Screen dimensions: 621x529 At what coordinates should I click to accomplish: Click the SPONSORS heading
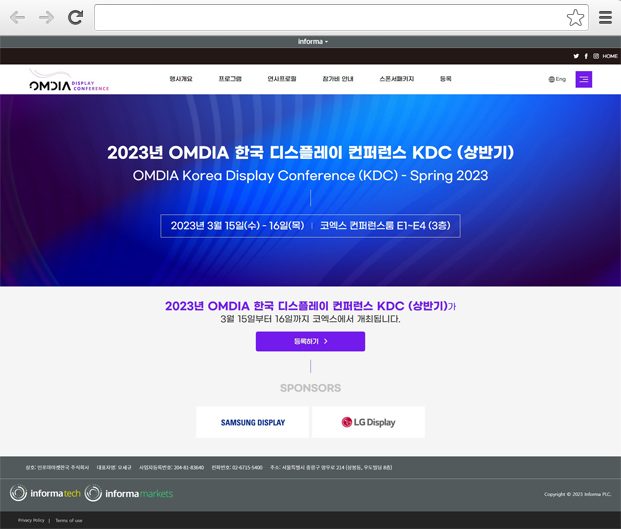(310, 388)
